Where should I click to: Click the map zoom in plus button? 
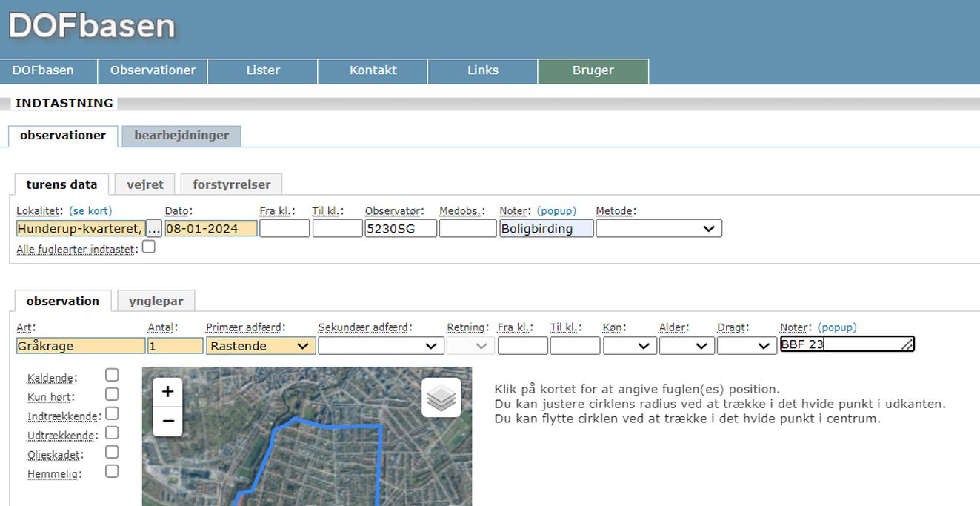pos(167,392)
